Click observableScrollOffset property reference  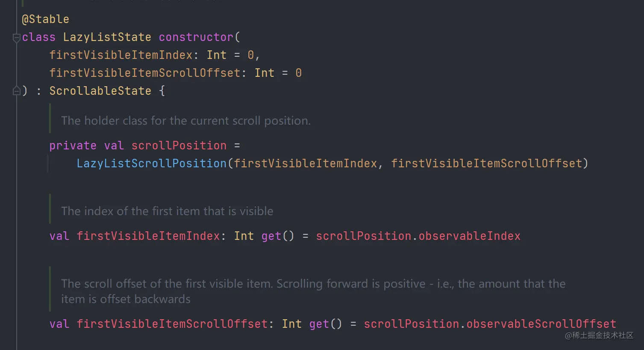coord(541,324)
